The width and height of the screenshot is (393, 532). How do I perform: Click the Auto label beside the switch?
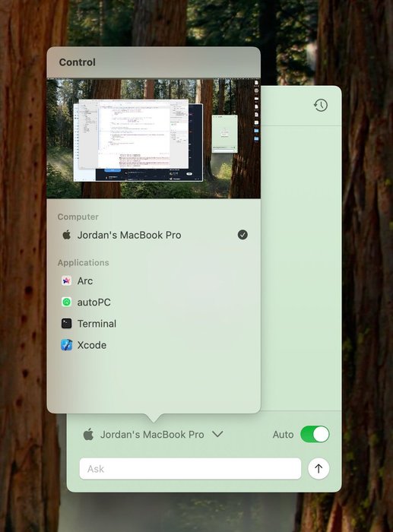pos(283,434)
